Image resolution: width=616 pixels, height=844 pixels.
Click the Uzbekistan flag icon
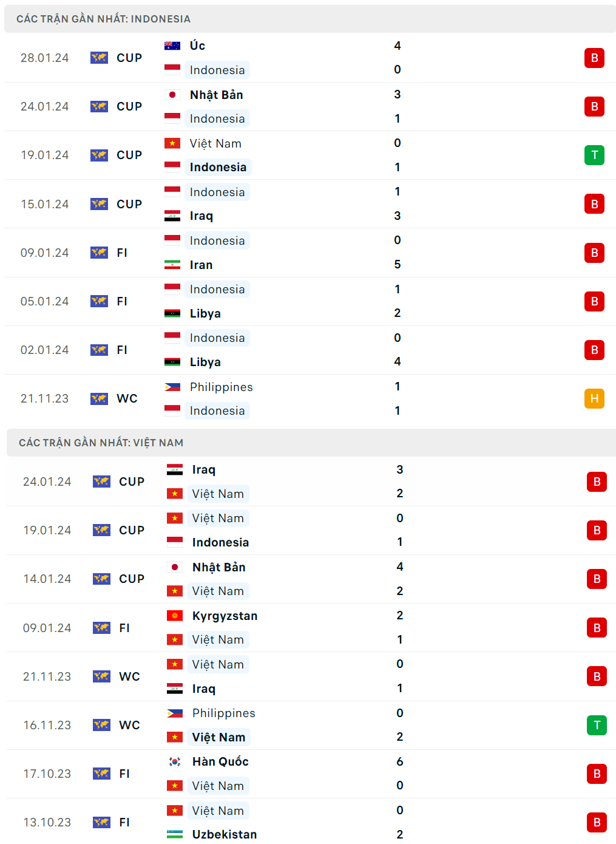pos(175,834)
